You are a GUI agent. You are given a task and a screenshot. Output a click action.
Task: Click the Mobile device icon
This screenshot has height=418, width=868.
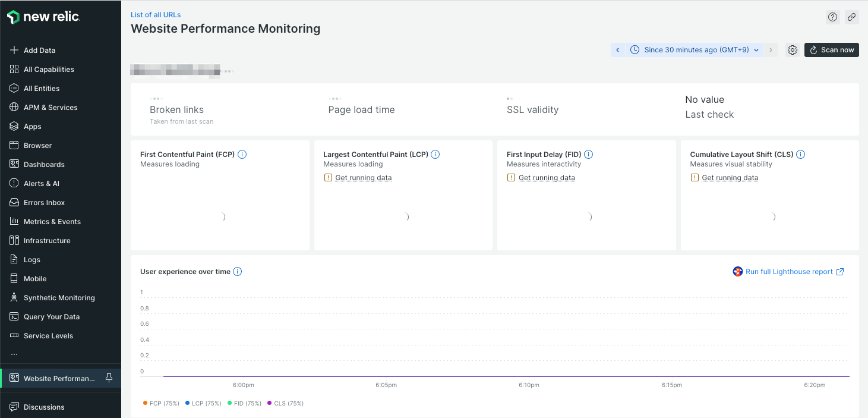pyautogui.click(x=14, y=279)
